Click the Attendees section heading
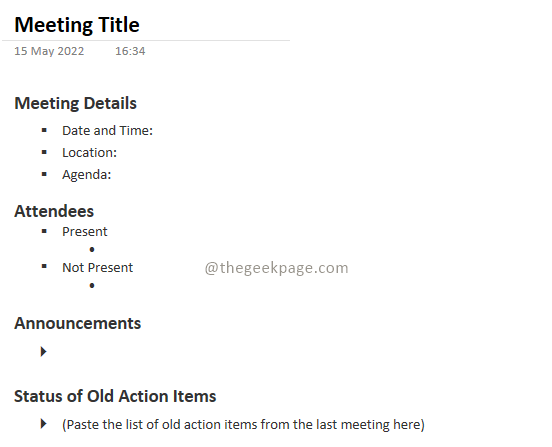Viewport: 552px width, 447px height. [x=54, y=212]
